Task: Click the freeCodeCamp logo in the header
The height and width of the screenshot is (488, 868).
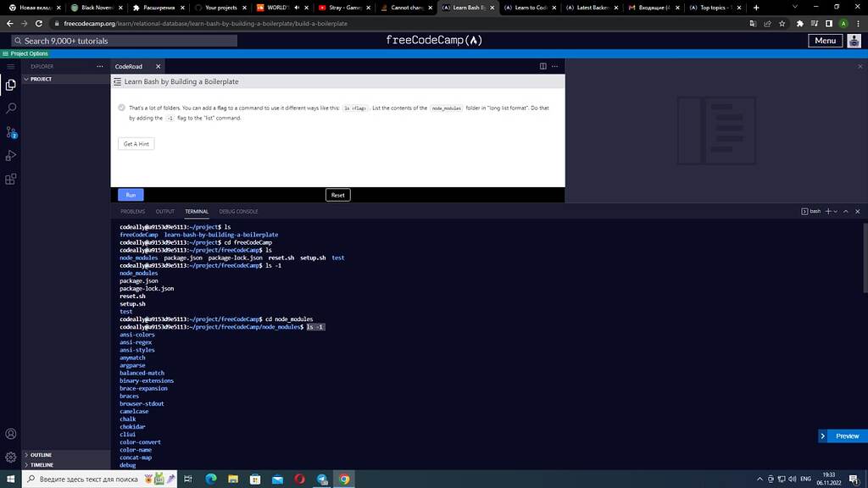Action: click(x=432, y=40)
